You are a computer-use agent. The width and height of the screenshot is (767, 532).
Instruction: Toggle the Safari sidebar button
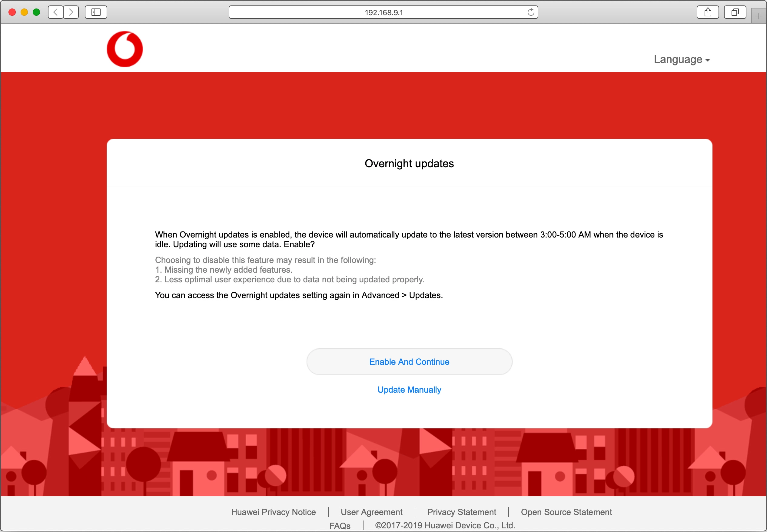96,12
